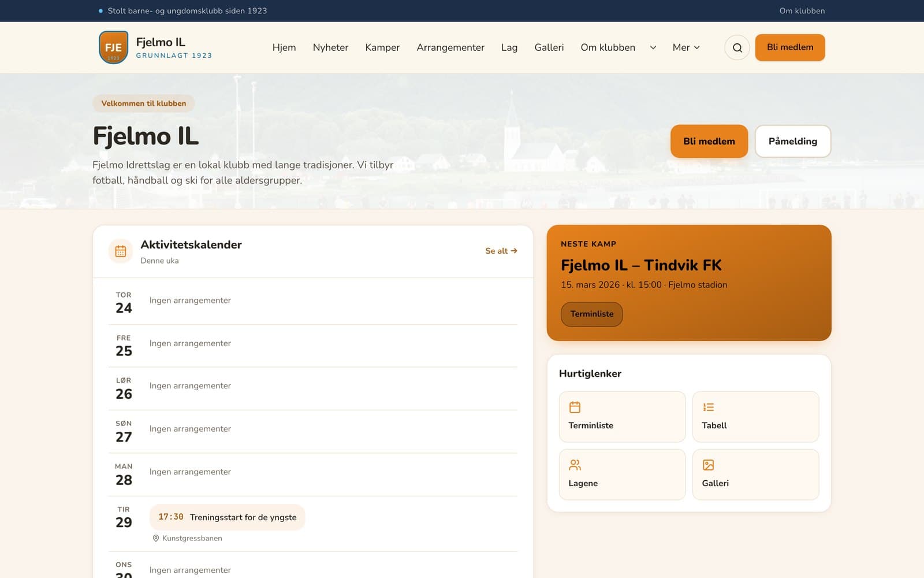Click the Fjelmo IL shield logo

(113, 47)
